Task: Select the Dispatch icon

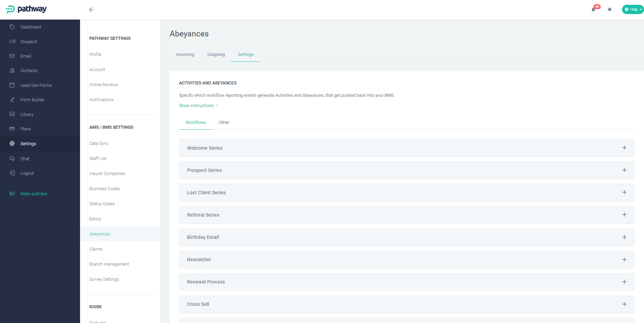Action: (12, 42)
